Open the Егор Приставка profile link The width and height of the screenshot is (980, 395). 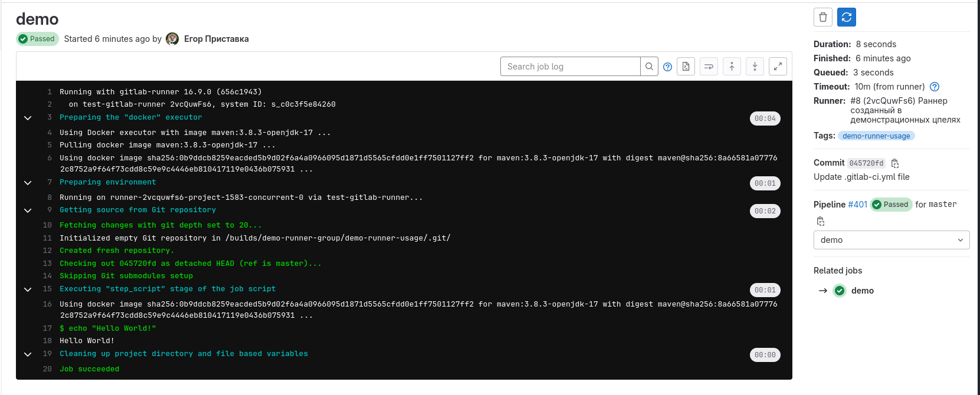[x=217, y=39]
